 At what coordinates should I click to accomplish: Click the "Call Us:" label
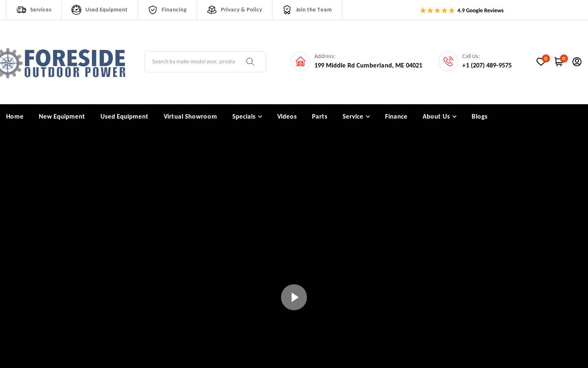click(471, 56)
